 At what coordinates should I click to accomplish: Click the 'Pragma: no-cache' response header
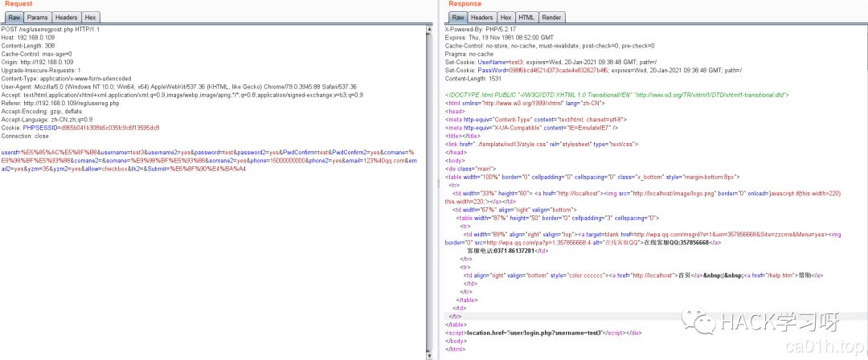pyautogui.click(x=469, y=54)
